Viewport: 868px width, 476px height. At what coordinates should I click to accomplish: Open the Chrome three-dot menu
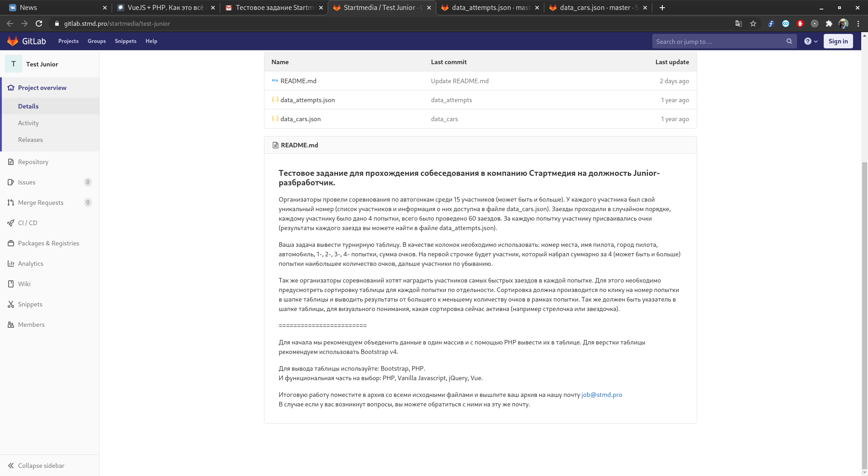[x=858, y=24]
